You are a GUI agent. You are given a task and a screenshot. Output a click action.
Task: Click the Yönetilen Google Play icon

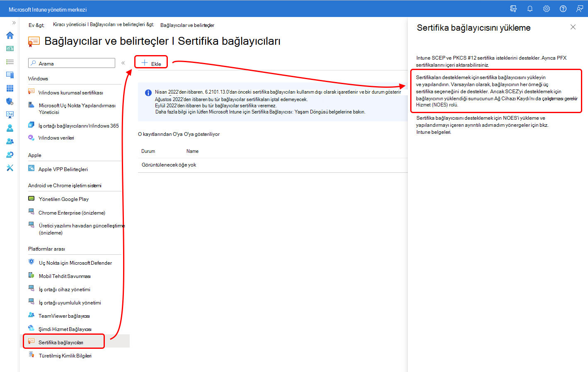31,198
